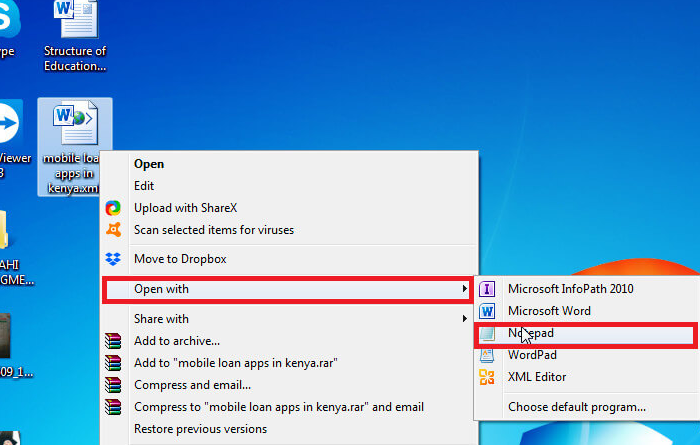Viewport: 700px width, 445px height.
Task: Choose Move to Dropbox
Action: 180,259
